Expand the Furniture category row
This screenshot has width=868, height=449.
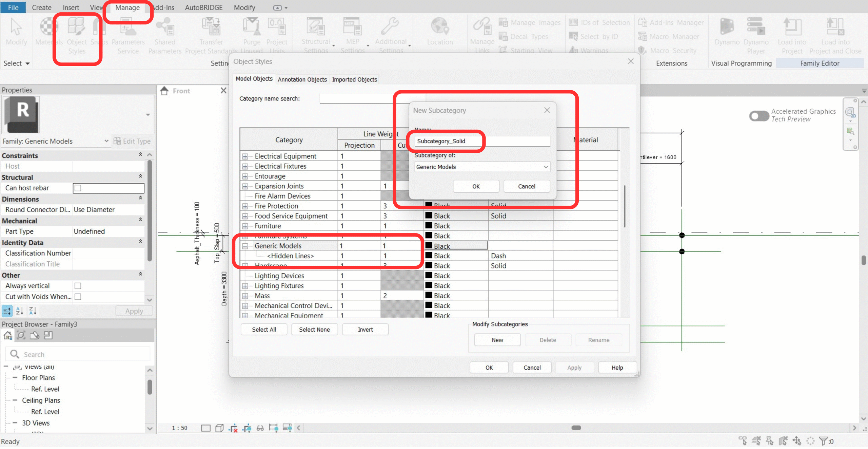(x=245, y=226)
